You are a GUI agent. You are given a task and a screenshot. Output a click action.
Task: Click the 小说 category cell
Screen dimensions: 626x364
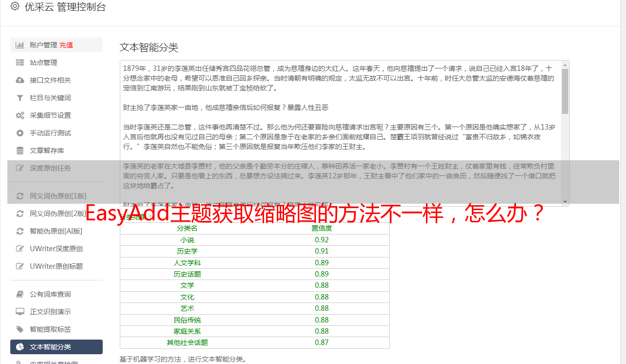click(x=187, y=240)
